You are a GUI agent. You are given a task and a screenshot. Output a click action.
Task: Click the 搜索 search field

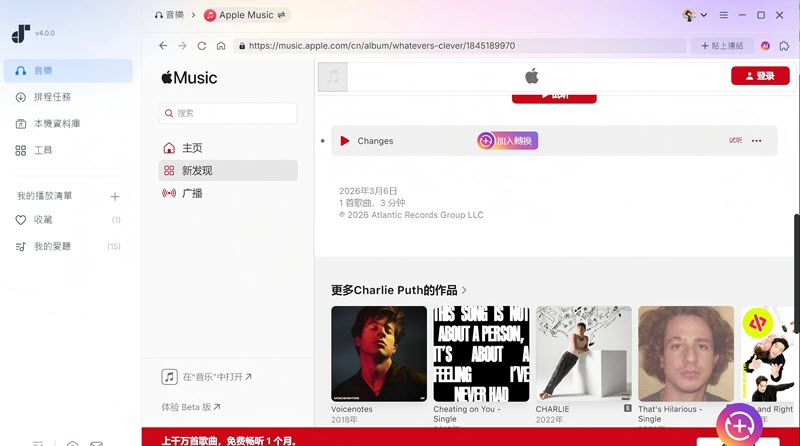(x=228, y=113)
